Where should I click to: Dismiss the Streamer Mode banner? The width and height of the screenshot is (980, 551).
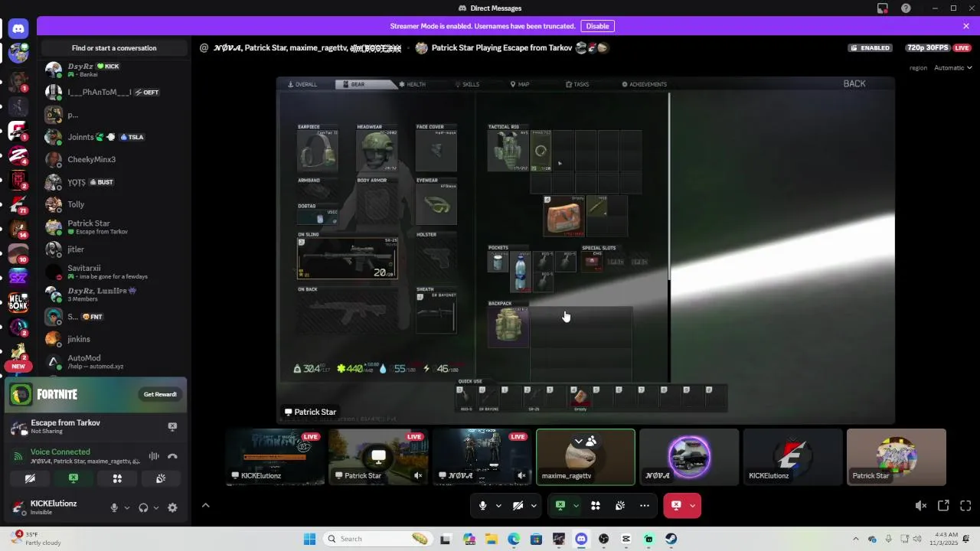(966, 26)
